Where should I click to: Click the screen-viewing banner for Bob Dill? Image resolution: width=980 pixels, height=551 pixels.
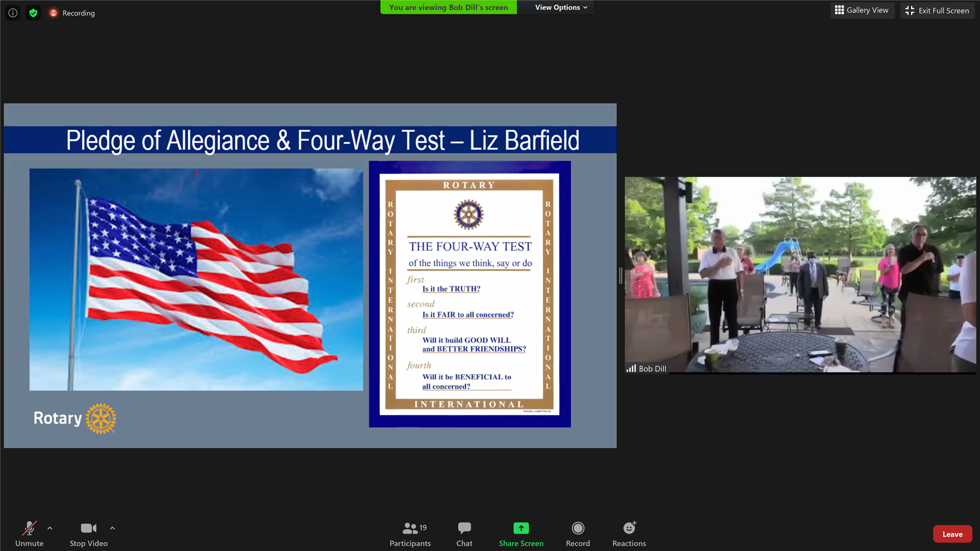[448, 7]
